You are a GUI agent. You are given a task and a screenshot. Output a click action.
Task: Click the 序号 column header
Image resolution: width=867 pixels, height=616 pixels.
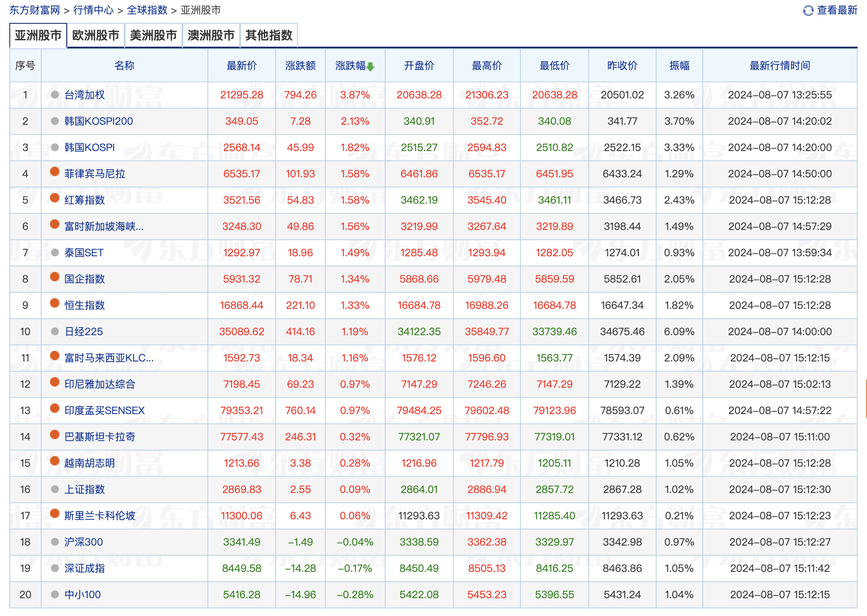tap(25, 66)
